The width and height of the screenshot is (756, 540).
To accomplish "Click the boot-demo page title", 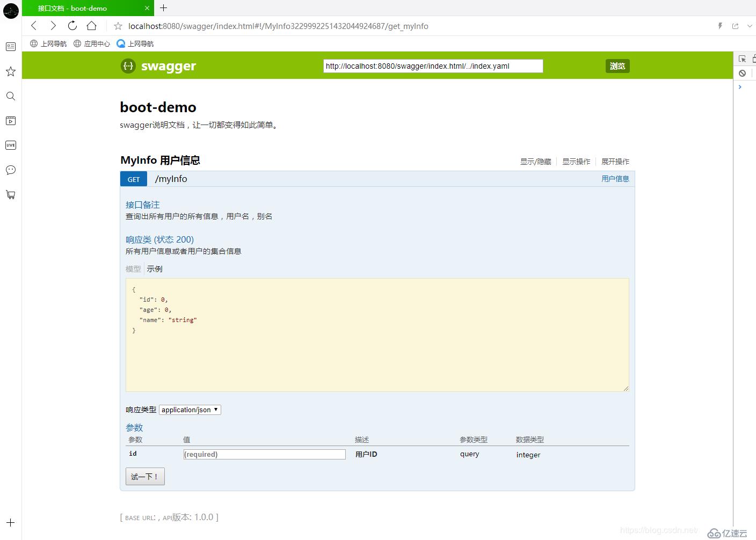I will tap(158, 107).
